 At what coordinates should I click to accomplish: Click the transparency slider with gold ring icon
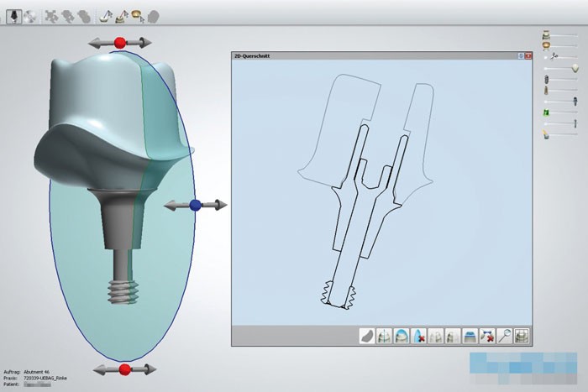coord(559,45)
